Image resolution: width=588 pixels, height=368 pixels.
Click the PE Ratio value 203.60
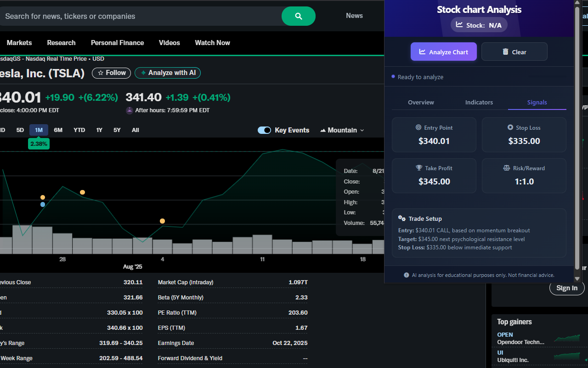(x=297, y=313)
